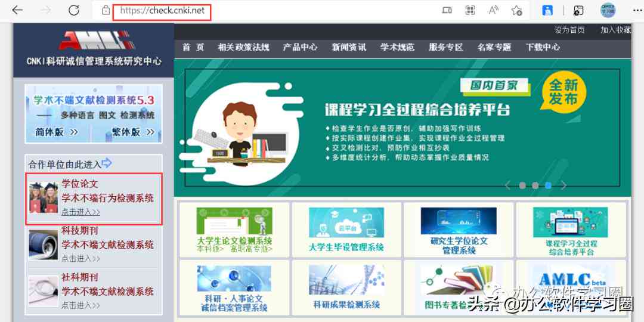Open the collections icon in toolbar
This screenshot has height=322, width=644.
pos(578,10)
